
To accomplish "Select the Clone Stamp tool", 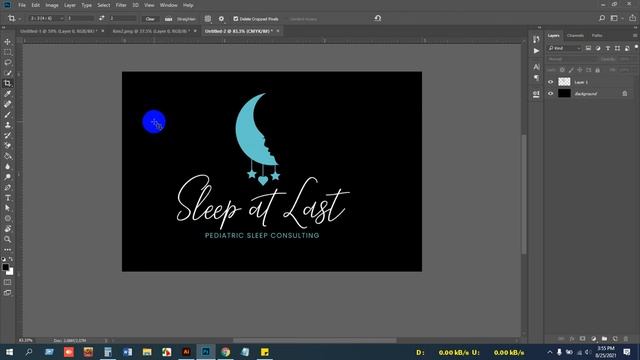I will point(7,125).
